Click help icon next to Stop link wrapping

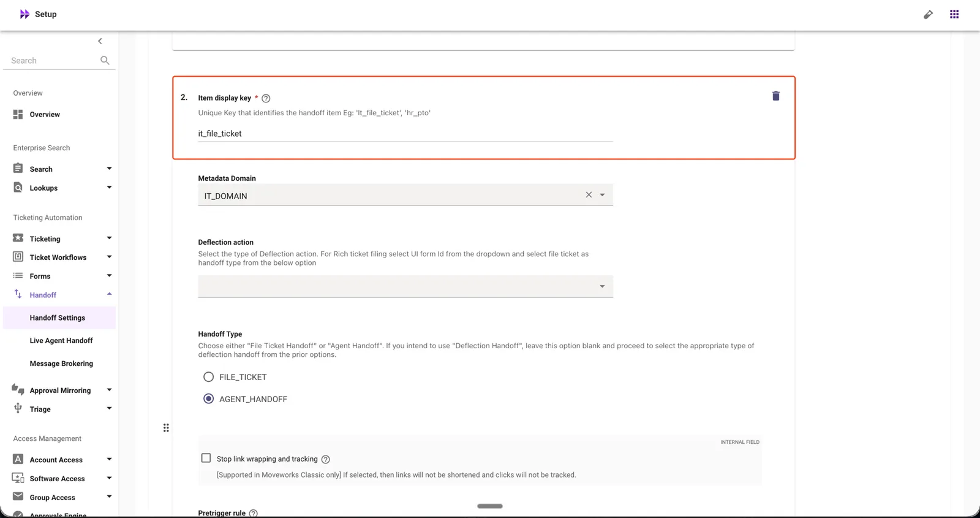326,459
